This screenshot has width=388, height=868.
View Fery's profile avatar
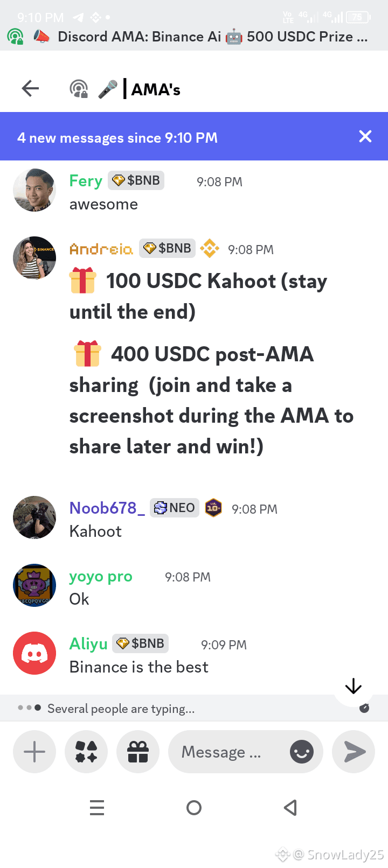pos(34,190)
